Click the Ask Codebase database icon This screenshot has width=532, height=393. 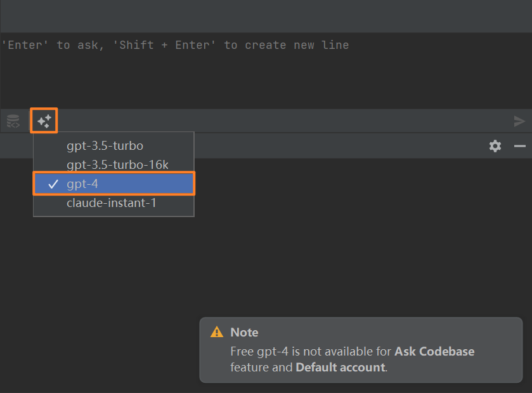pos(13,121)
